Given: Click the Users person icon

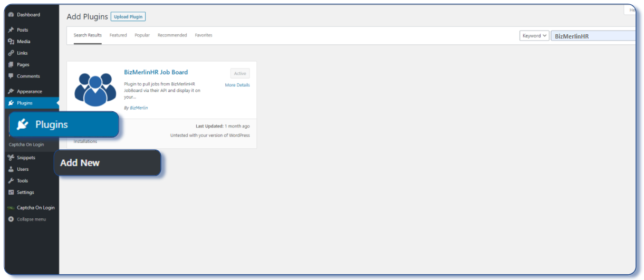Looking at the screenshot, I should tap(11, 169).
